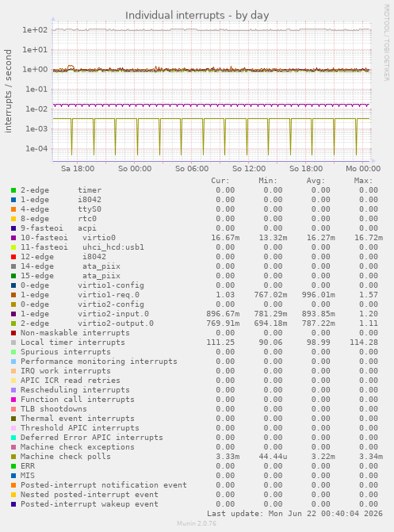This screenshot has width=394, height=532.
Task: Click the cyan swatch for Deferred Error APIC interrupts
Action: pyautogui.click(x=13, y=438)
